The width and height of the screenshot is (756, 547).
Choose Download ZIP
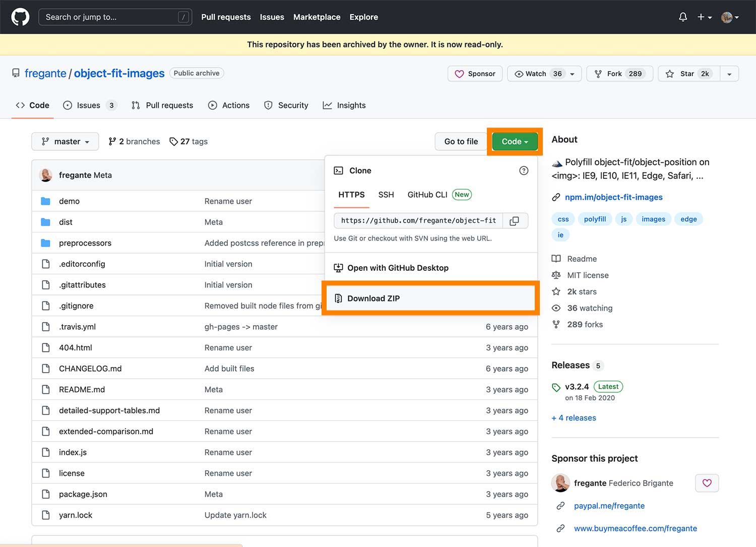[x=430, y=298]
